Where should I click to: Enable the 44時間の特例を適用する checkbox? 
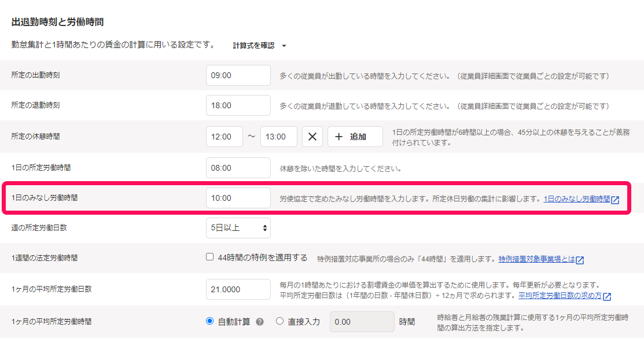pyautogui.click(x=210, y=257)
